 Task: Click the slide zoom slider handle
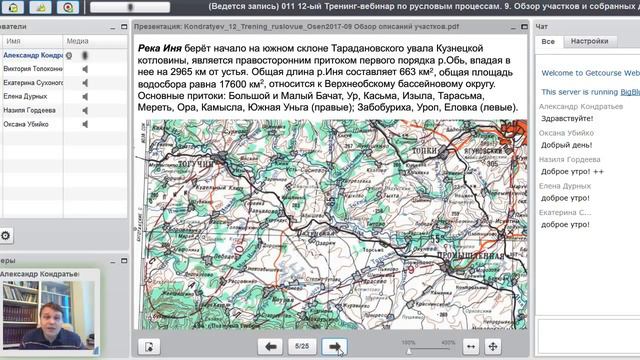coord(409,351)
